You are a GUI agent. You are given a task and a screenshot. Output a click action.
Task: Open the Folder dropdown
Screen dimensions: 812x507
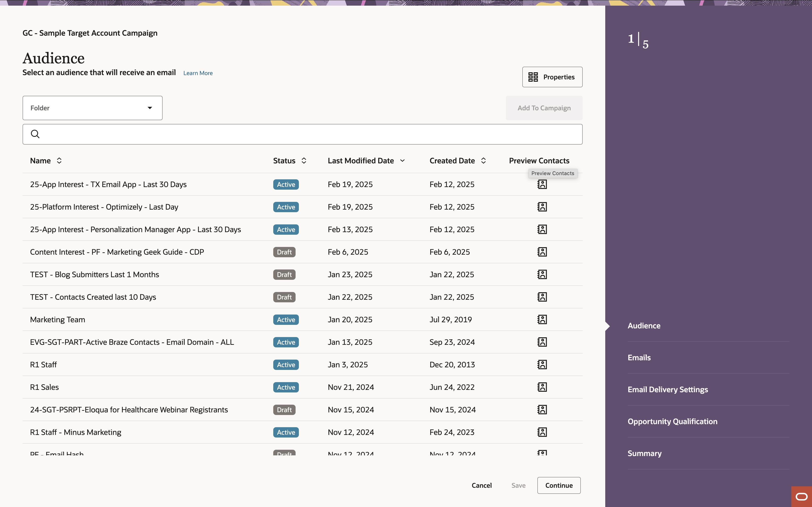tap(150, 108)
